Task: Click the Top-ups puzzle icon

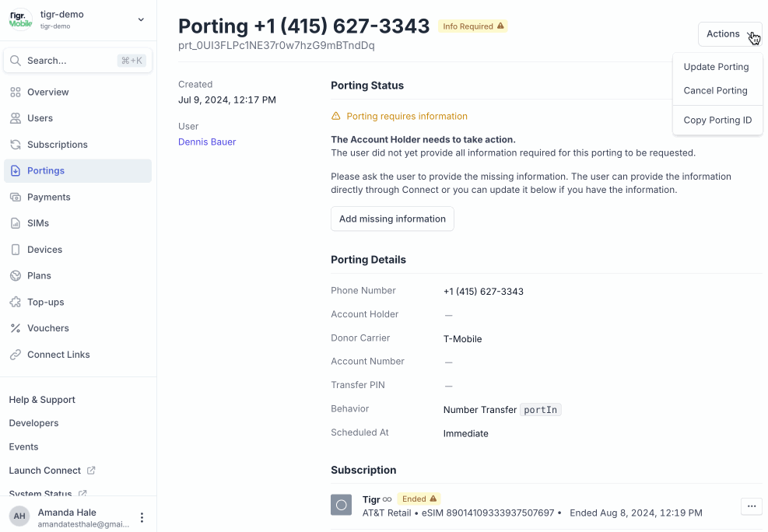Action: 16,302
